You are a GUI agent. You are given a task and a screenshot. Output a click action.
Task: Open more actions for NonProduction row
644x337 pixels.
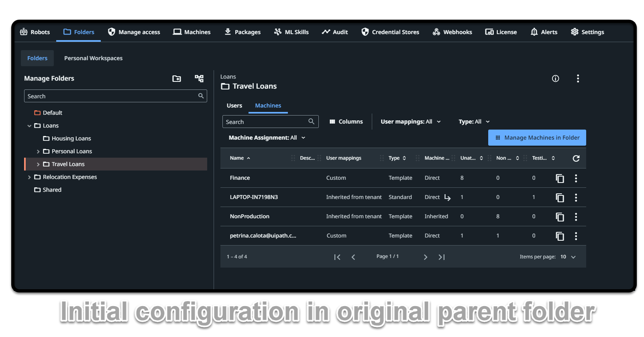(x=576, y=217)
